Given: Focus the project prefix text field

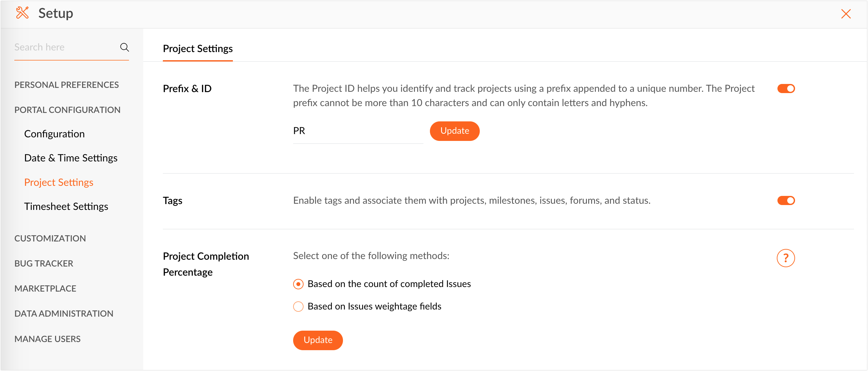Looking at the screenshot, I should (x=357, y=131).
